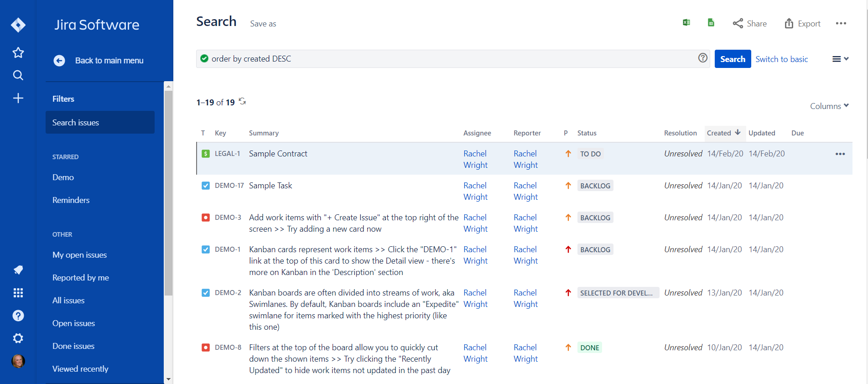868x384 pixels.
Task: Open My open issues filter
Action: click(79, 255)
